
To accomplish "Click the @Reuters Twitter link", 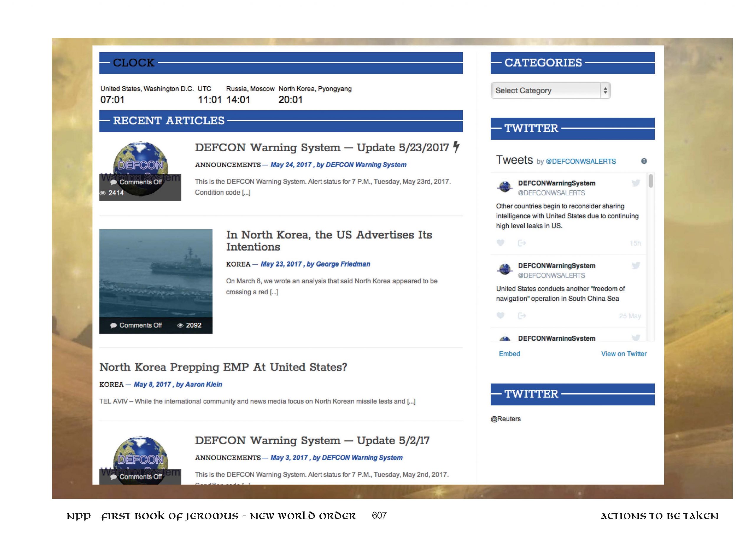I will (x=505, y=419).
